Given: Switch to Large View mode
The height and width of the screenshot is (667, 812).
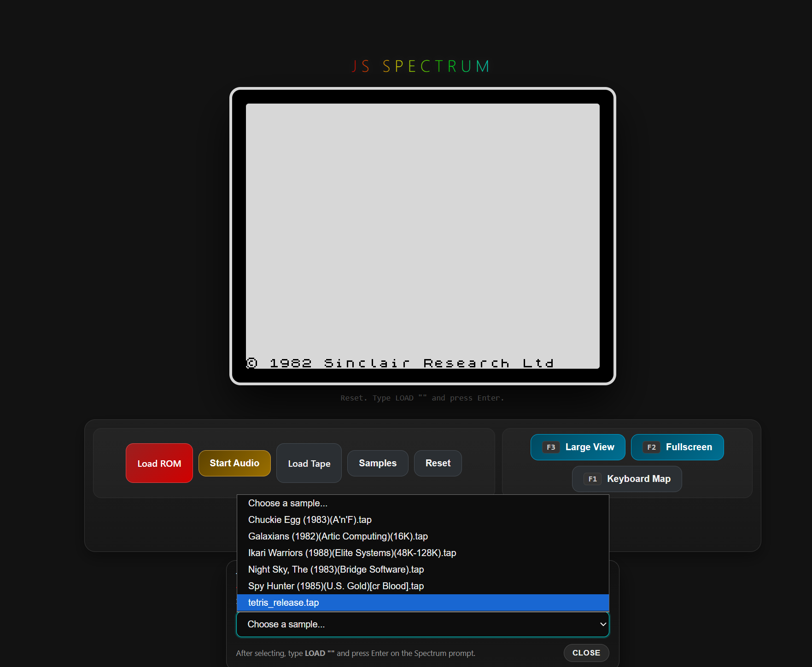Looking at the screenshot, I should coord(578,447).
